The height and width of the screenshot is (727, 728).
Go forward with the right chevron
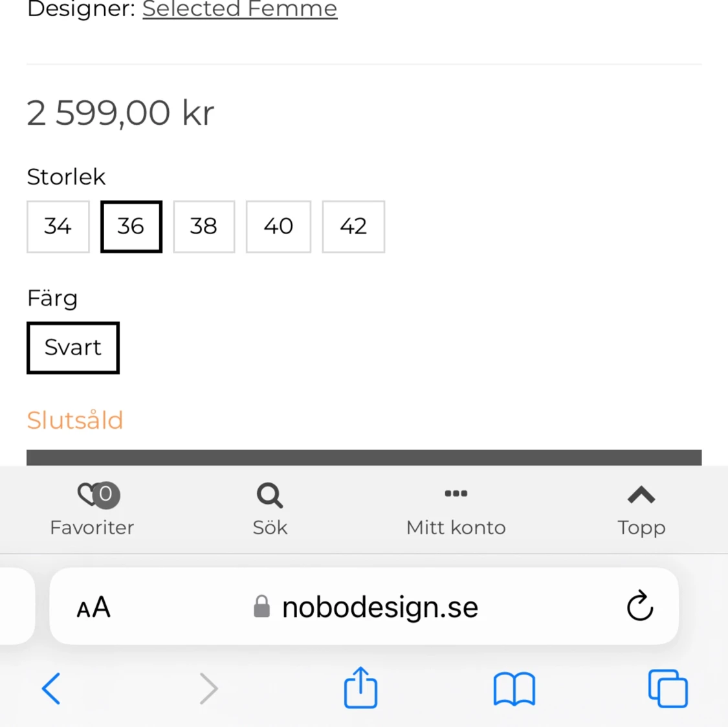[x=208, y=688]
